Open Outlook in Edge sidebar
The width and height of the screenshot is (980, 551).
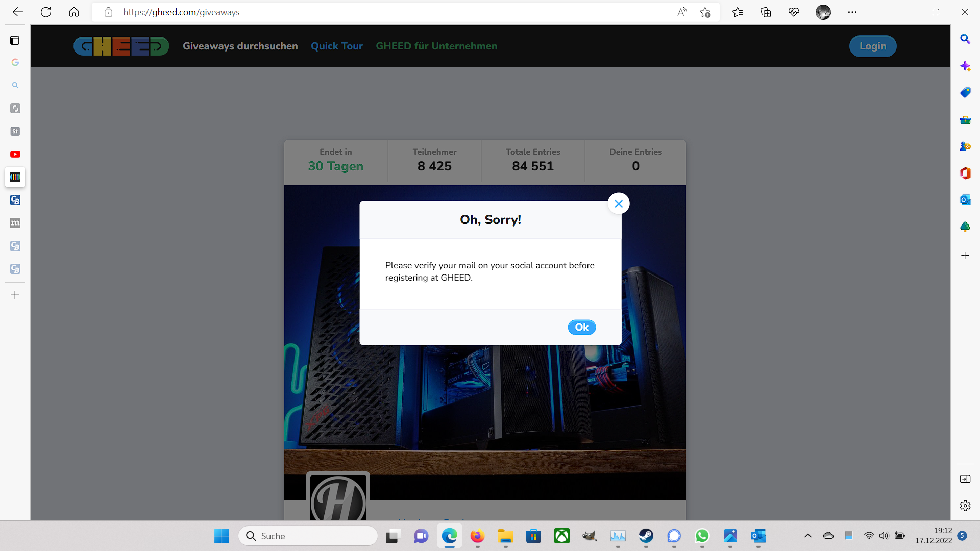point(965,199)
